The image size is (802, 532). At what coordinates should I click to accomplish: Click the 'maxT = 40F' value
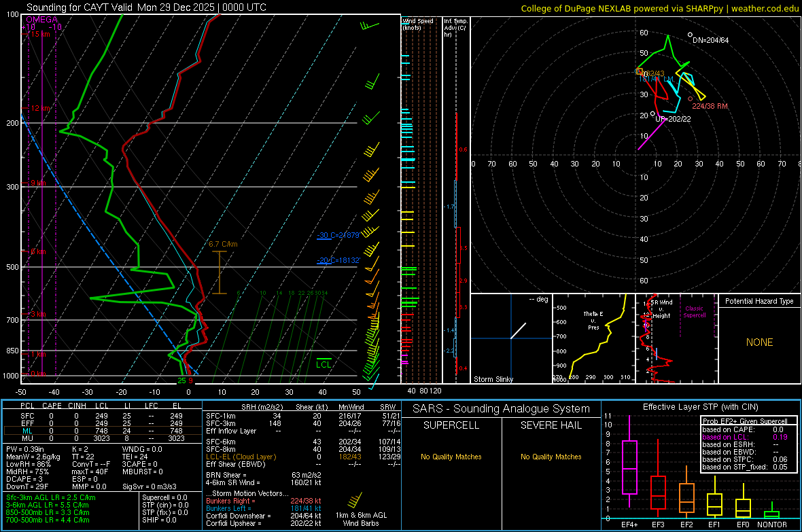pyautogui.click(x=90, y=472)
